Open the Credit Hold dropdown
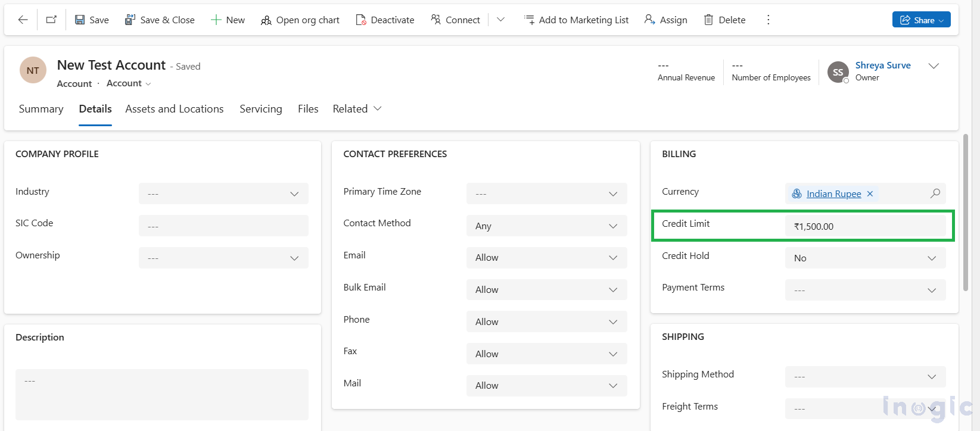 [865, 258]
